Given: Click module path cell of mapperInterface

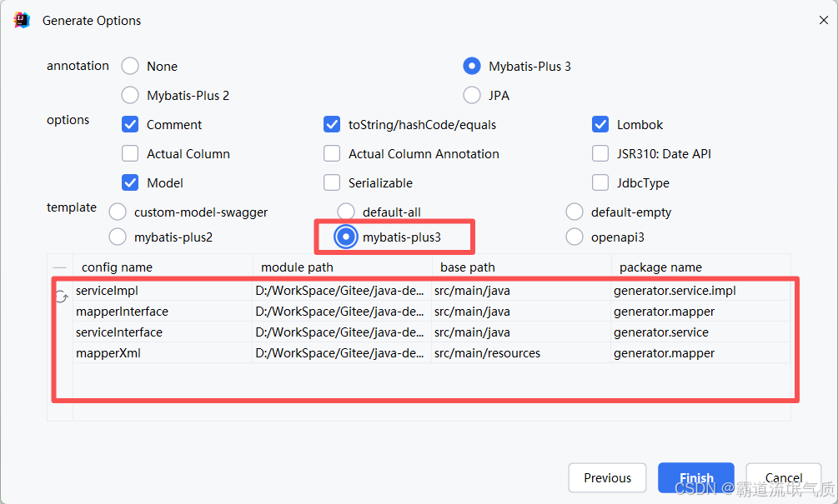Looking at the screenshot, I should click(x=342, y=312).
